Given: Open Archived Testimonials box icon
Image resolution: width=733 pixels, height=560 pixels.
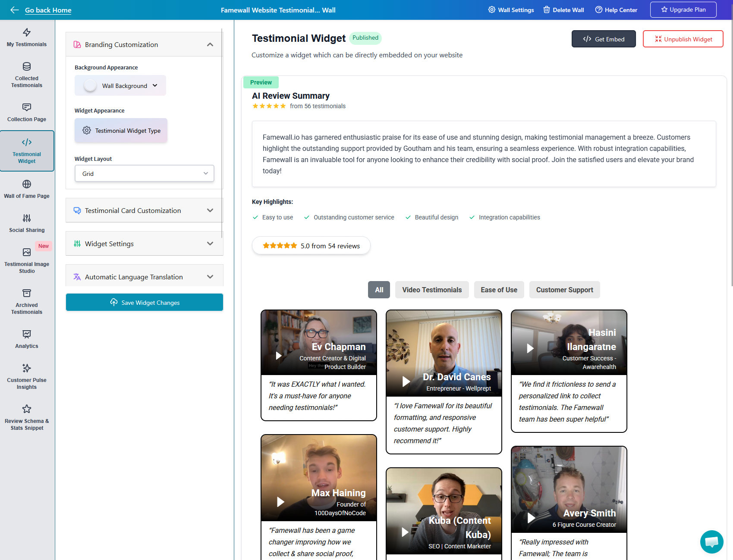Looking at the screenshot, I should 27,293.
